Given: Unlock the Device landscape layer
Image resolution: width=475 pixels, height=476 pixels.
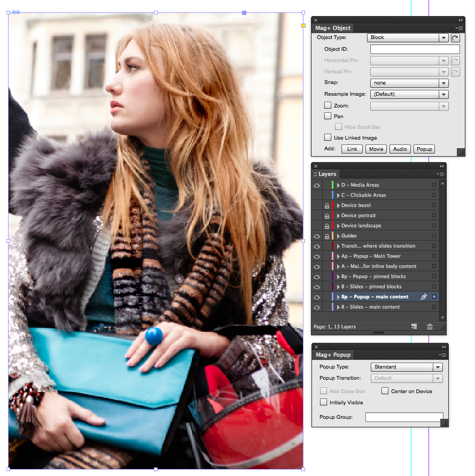Looking at the screenshot, I should pyautogui.click(x=326, y=226).
